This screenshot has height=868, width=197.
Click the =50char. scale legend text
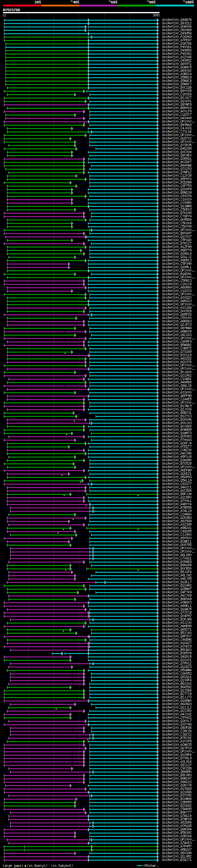click(x=151, y=865)
